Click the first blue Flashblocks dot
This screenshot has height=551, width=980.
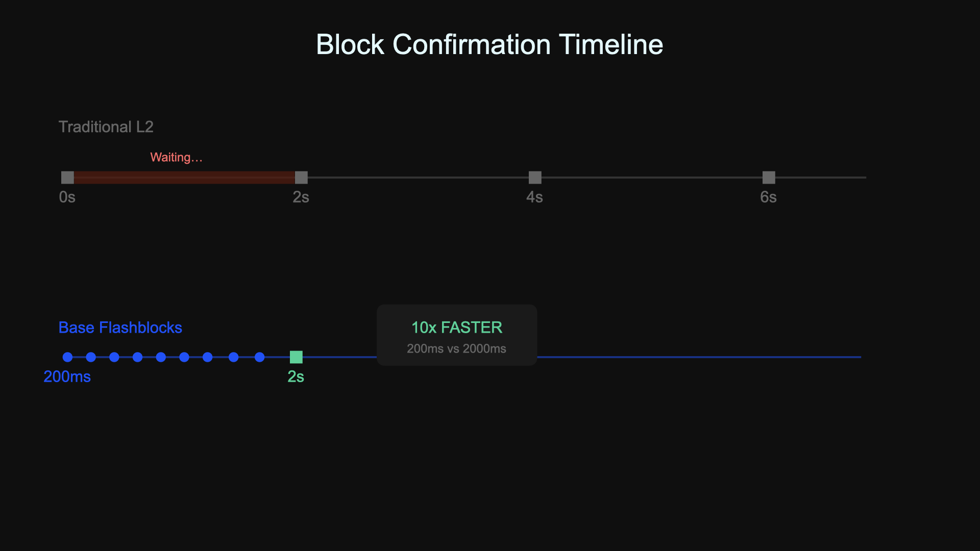point(67,357)
